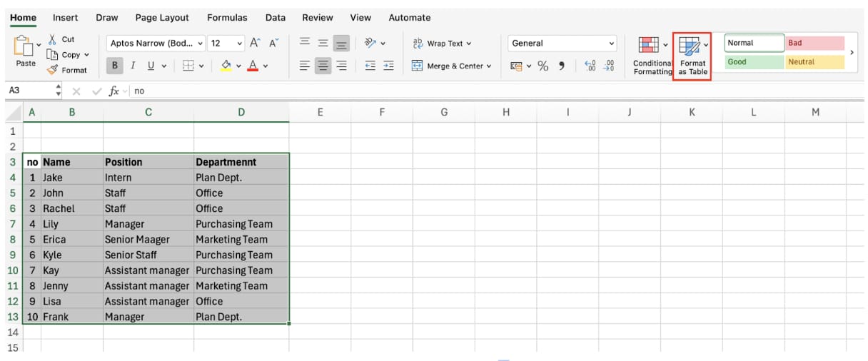Click the Increase Indent icon

(x=388, y=66)
